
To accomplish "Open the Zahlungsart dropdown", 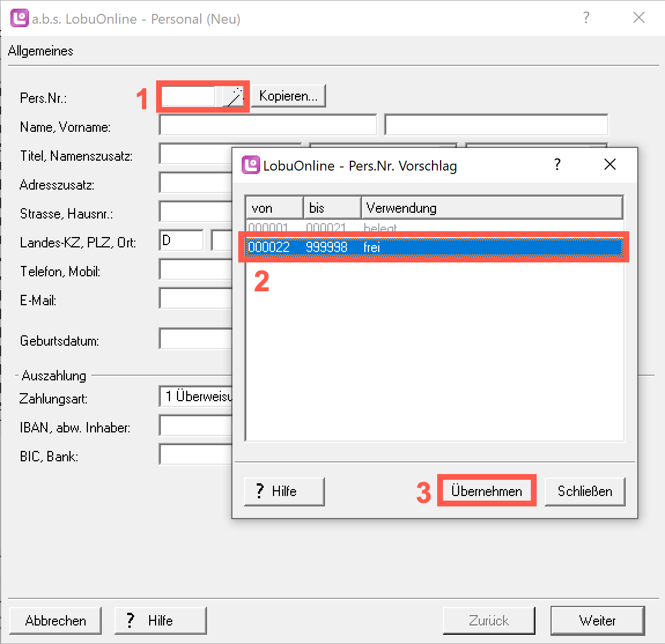I will (x=197, y=397).
